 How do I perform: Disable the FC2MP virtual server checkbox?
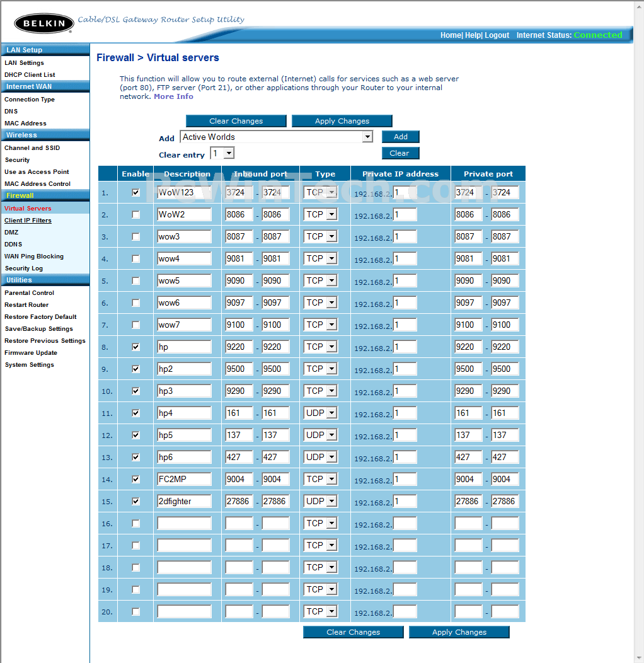point(135,479)
